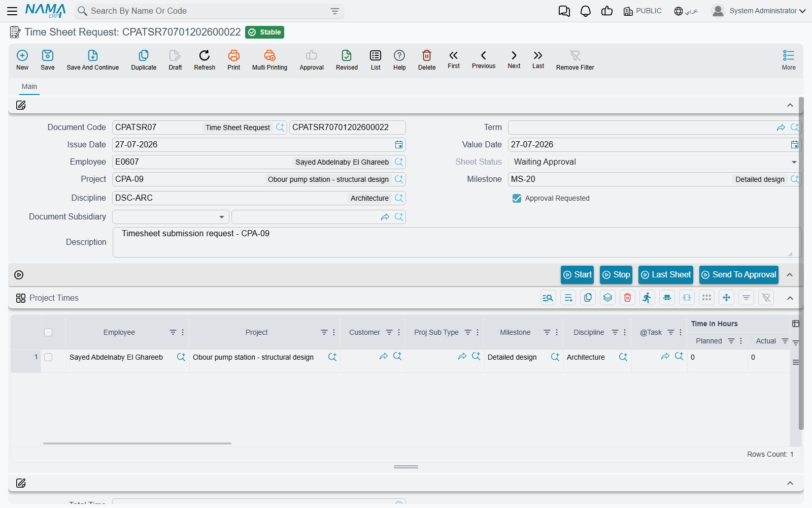Toggle the Approval Requested checkbox
Viewport: 812px width, 508px height.
517,198
